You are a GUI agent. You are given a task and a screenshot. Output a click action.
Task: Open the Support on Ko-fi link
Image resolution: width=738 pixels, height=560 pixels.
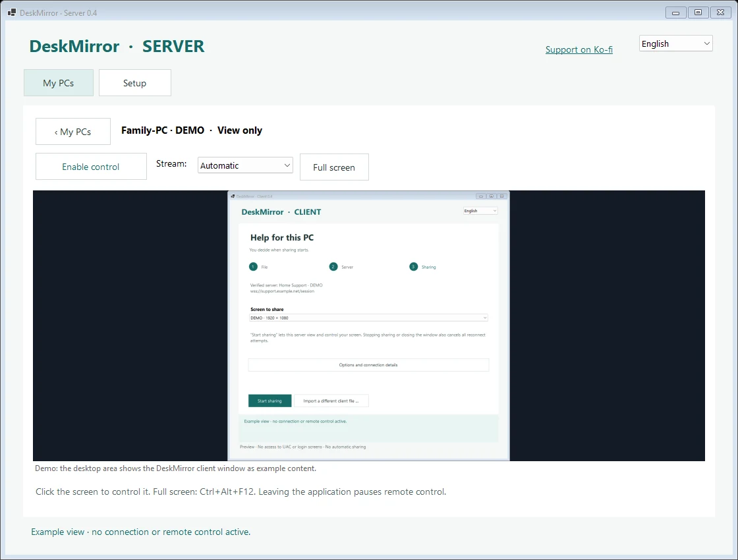coord(579,49)
